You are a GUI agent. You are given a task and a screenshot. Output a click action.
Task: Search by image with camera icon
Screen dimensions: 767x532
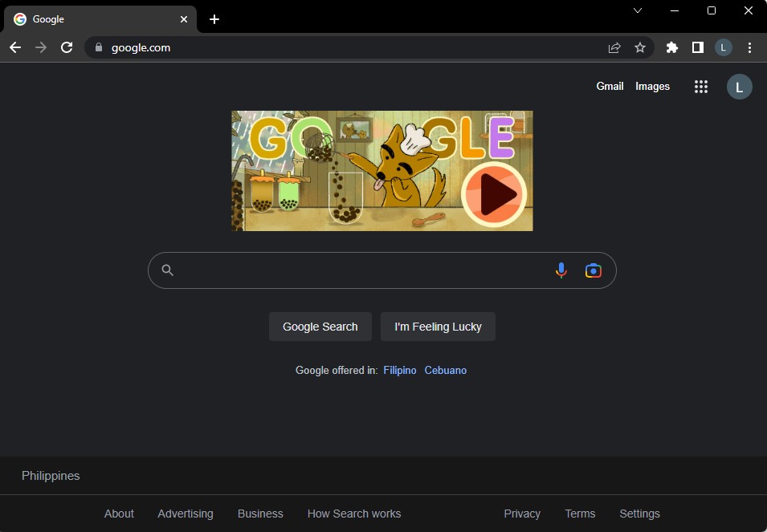pyautogui.click(x=594, y=270)
